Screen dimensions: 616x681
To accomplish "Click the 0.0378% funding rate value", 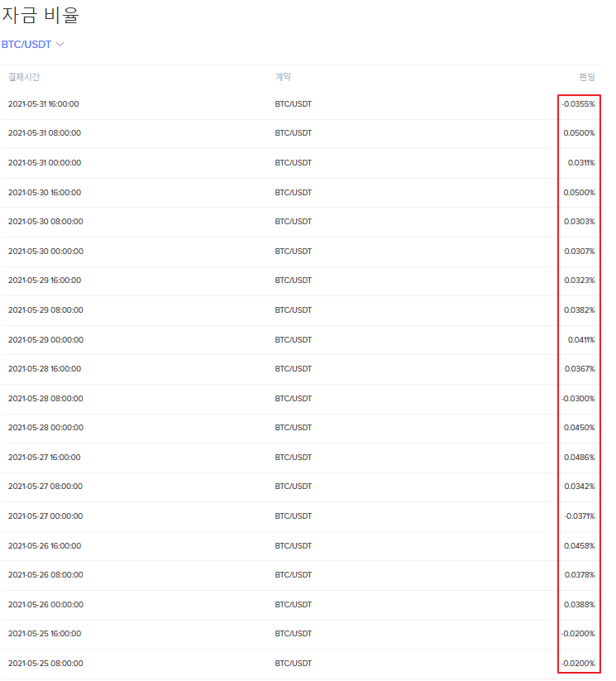I will tap(580, 574).
